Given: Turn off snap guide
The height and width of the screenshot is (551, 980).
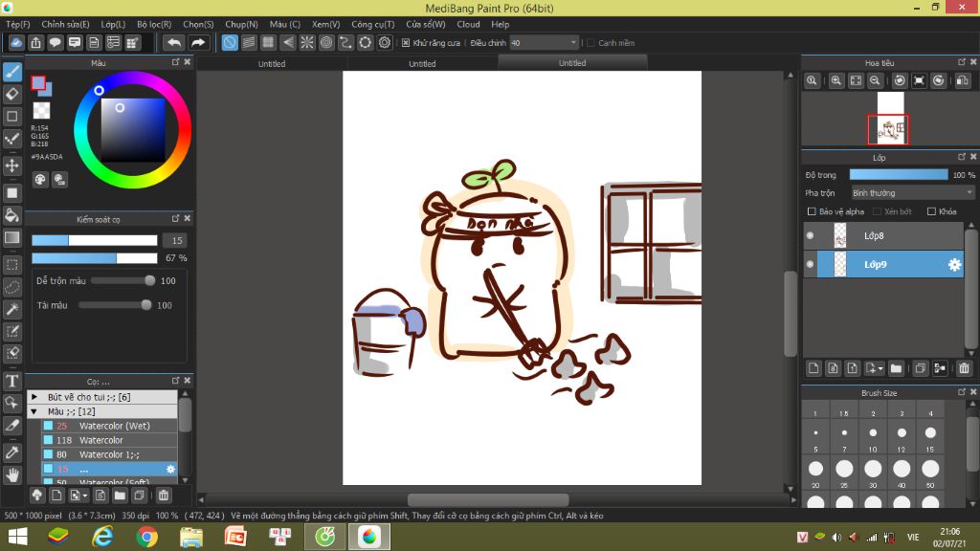Looking at the screenshot, I should [230, 42].
